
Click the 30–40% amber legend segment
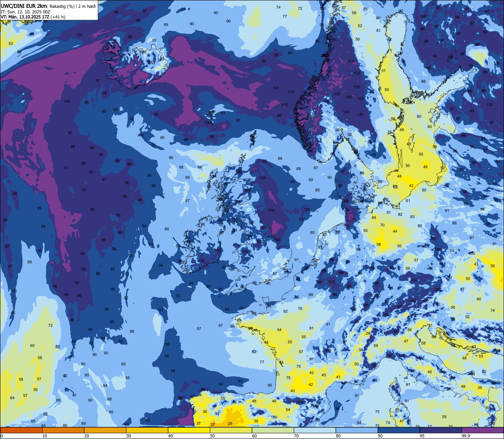click(147, 430)
